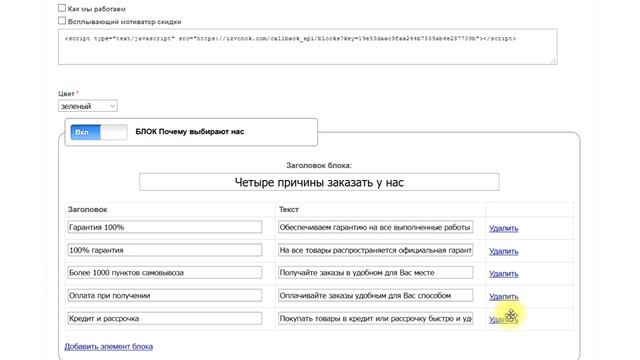This screenshot has height=360, width=640.
Task: Click the 'Заголовок блока:' label
Action: [319, 165]
